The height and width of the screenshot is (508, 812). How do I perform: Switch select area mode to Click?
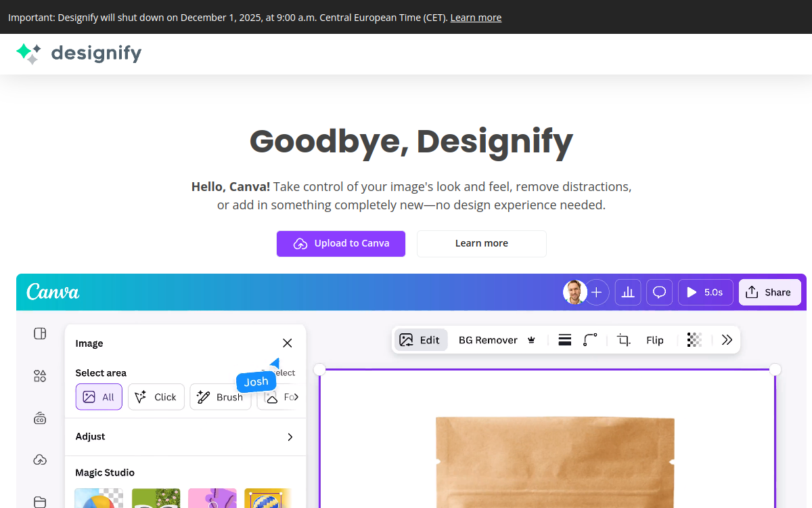(x=156, y=397)
